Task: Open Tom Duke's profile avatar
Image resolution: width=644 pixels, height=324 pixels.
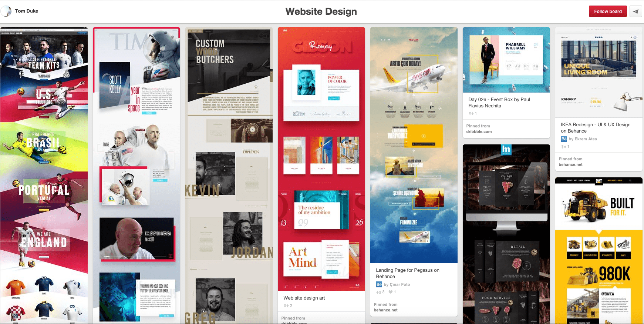Action: pos(6,11)
